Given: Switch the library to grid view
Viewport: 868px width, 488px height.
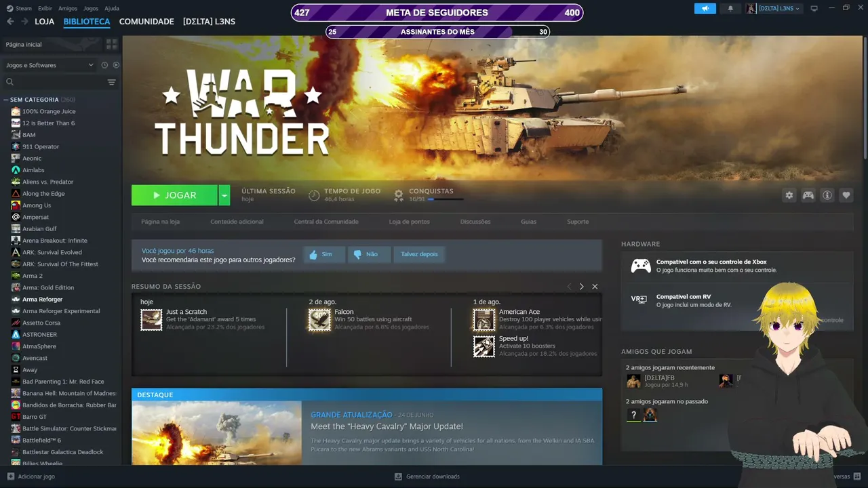Looking at the screenshot, I should pos(112,44).
